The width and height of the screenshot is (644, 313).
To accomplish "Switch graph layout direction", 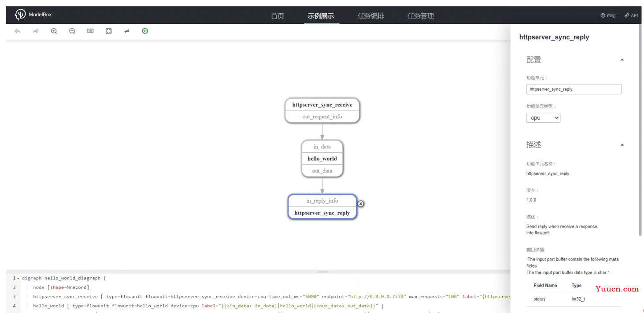I will (x=127, y=31).
